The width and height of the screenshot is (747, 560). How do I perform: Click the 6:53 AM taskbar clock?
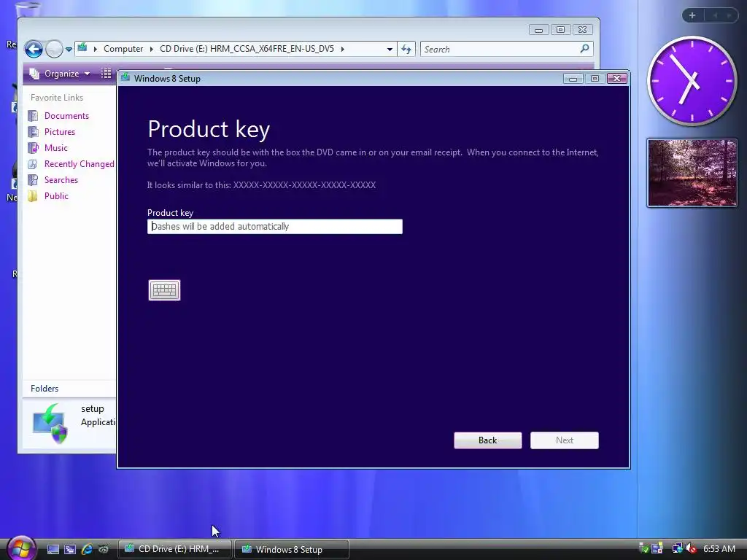point(719,548)
